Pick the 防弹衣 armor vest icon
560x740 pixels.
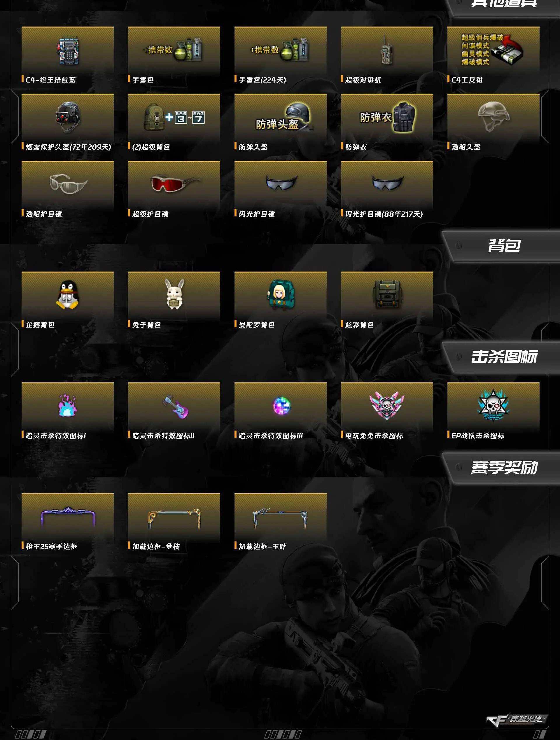click(x=387, y=118)
